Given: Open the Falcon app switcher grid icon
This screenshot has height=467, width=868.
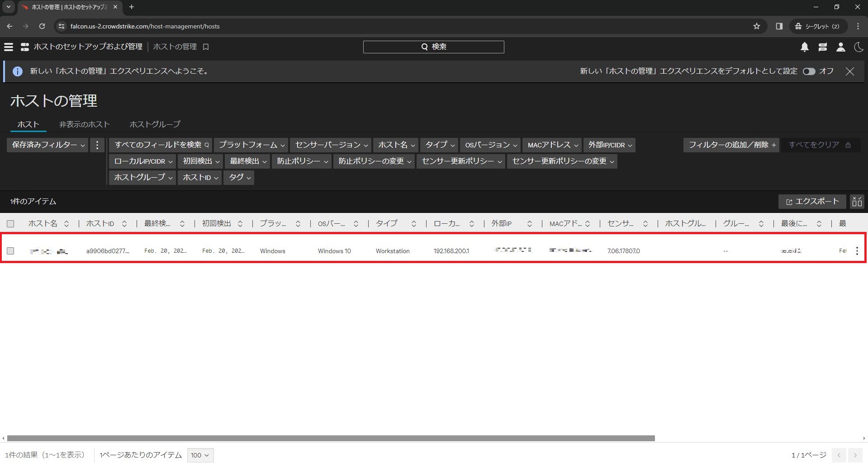Looking at the screenshot, I should 24,47.
